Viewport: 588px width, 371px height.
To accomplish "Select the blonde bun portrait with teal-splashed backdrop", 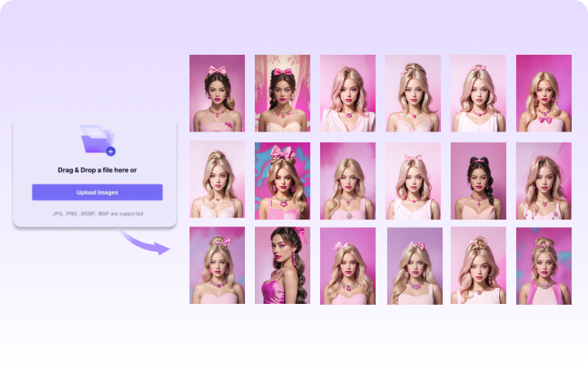I will pos(544,266).
